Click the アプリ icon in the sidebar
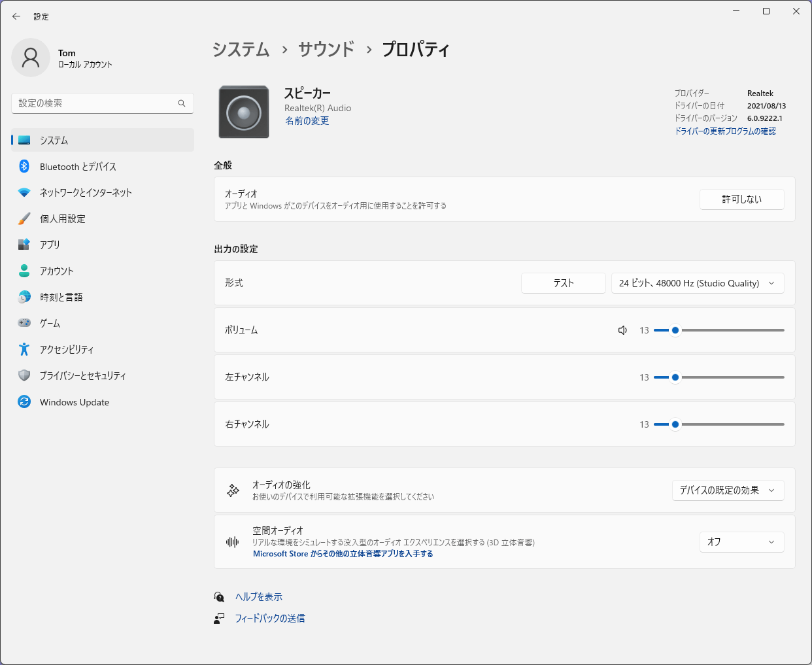The width and height of the screenshot is (812, 665). [x=24, y=245]
